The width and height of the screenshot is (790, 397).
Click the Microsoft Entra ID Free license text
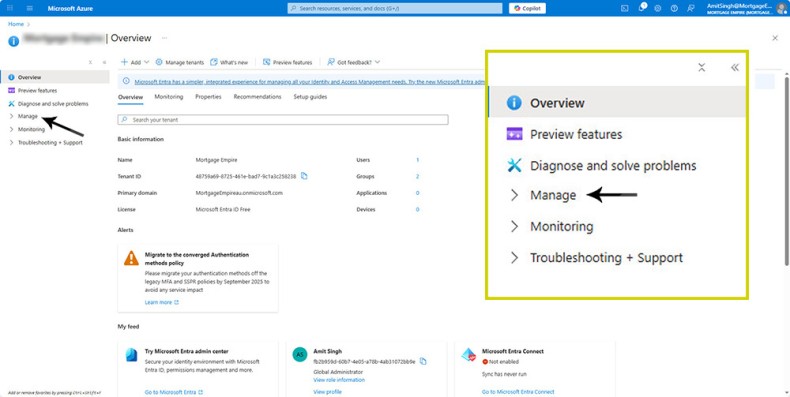(223, 209)
